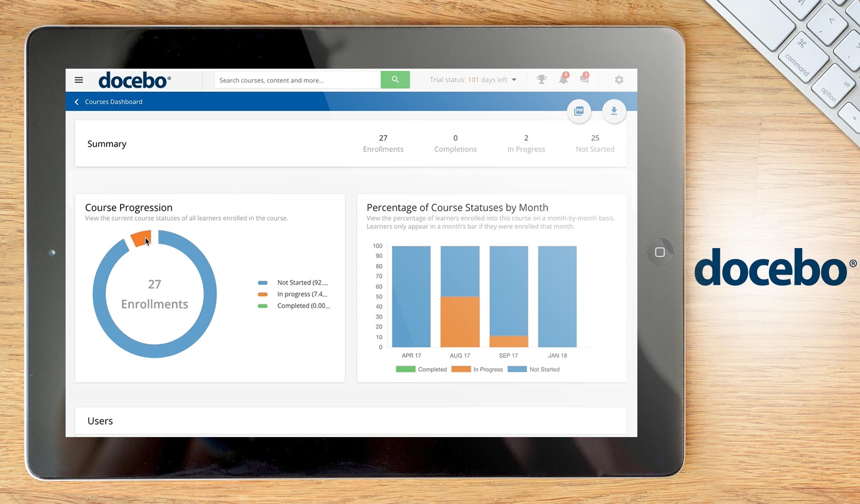Click the 2 In Progress summary stat
This screenshot has width=860, height=504.
point(526,143)
